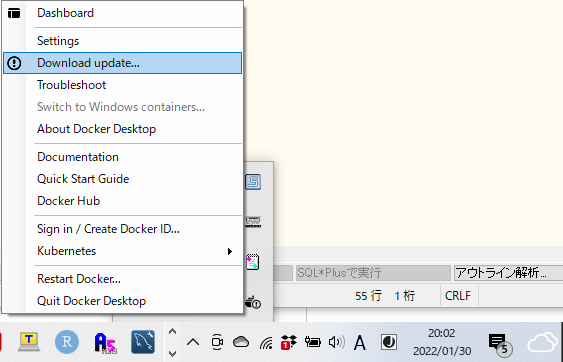Click the taskbar scroll up arrow
Viewport: 563px width, 362px height.
[172, 332]
